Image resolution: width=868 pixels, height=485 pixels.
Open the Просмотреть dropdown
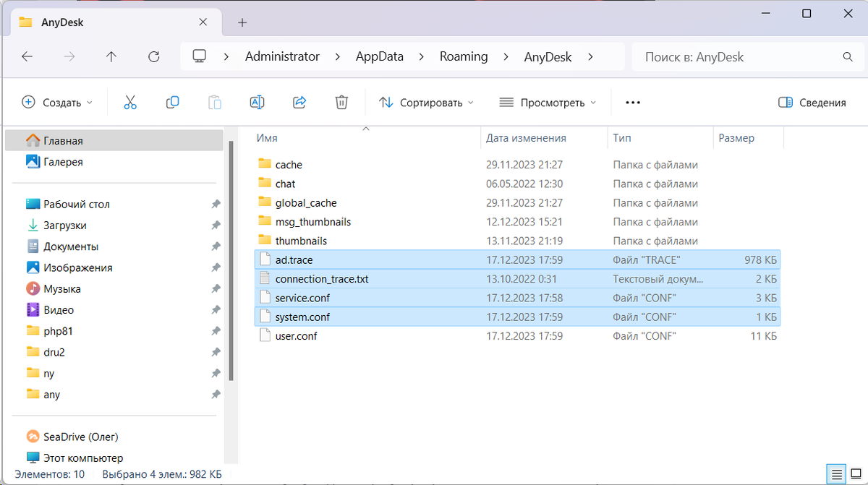coord(548,103)
